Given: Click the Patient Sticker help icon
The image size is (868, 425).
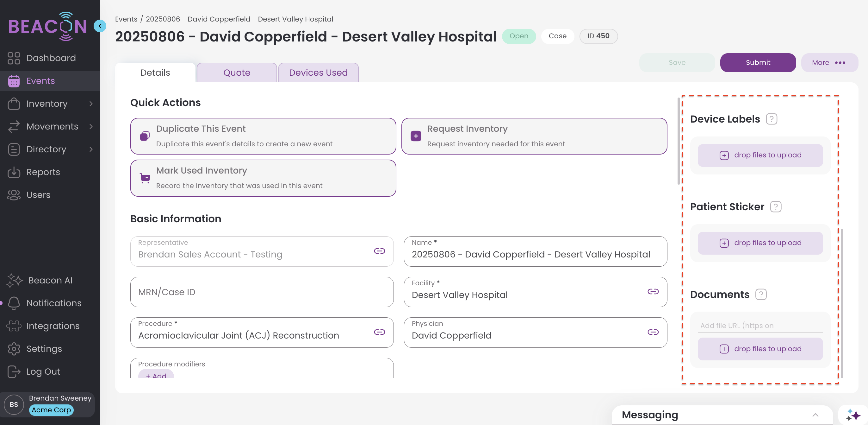Looking at the screenshot, I should (x=776, y=207).
